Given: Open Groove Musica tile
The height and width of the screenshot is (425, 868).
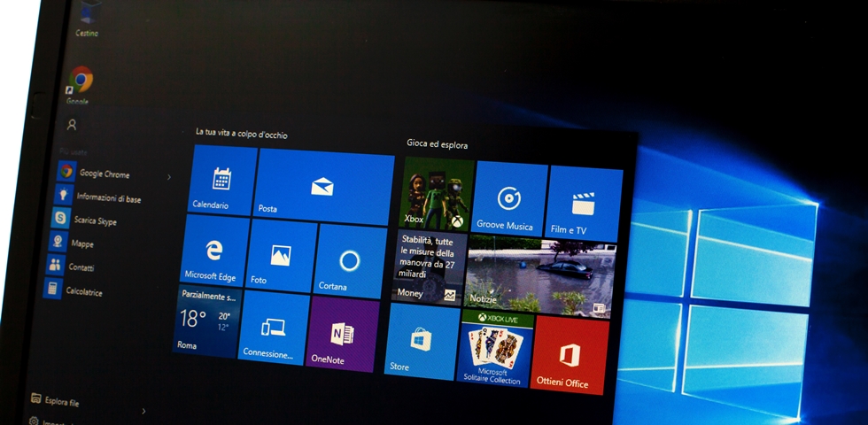Looking at the screenshot, I should click(508, 200).
